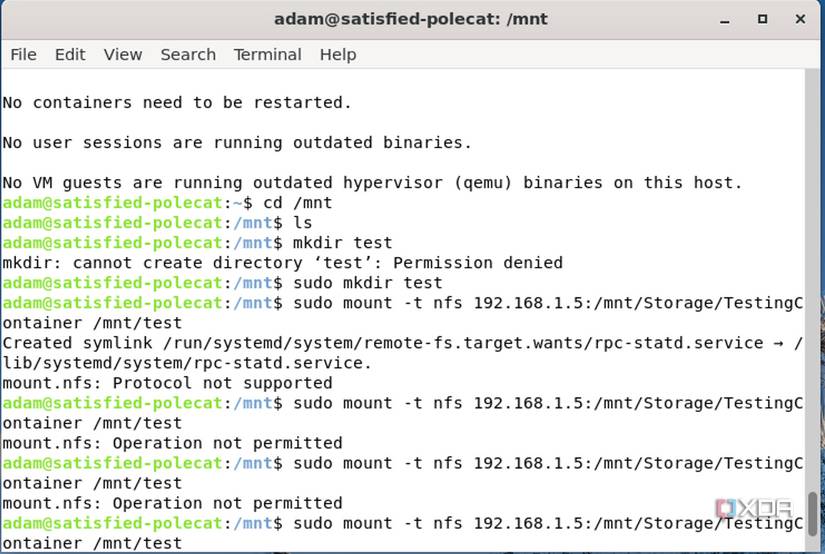Screen dimensions: 825x554
Task: Open the Search menu
Action: [x=188, y=54]
